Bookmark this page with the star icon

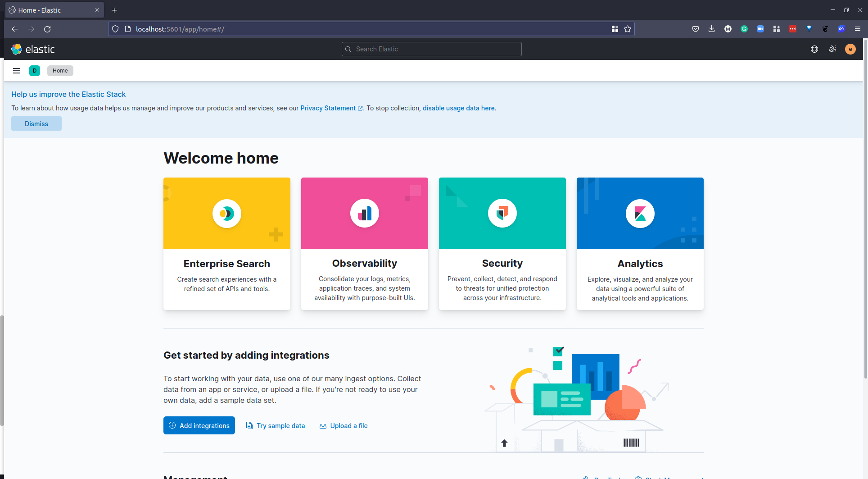(x=628, y=29)
